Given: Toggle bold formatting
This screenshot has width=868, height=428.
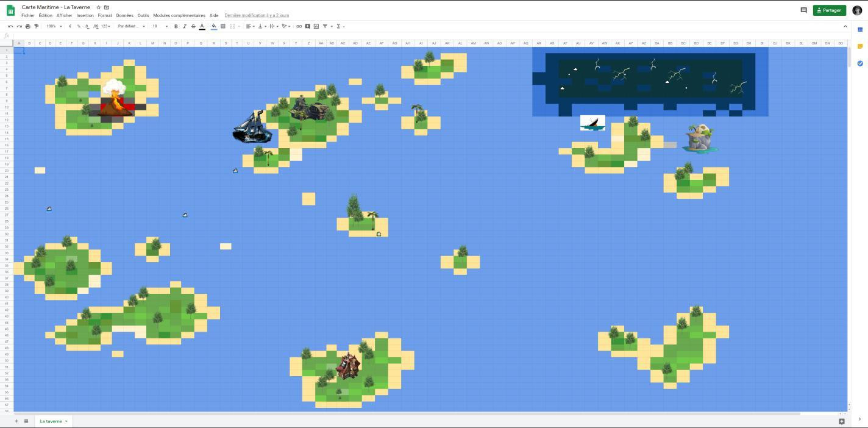Looking at the screenshot, I should pyautogui.click(x=176, y=26).
